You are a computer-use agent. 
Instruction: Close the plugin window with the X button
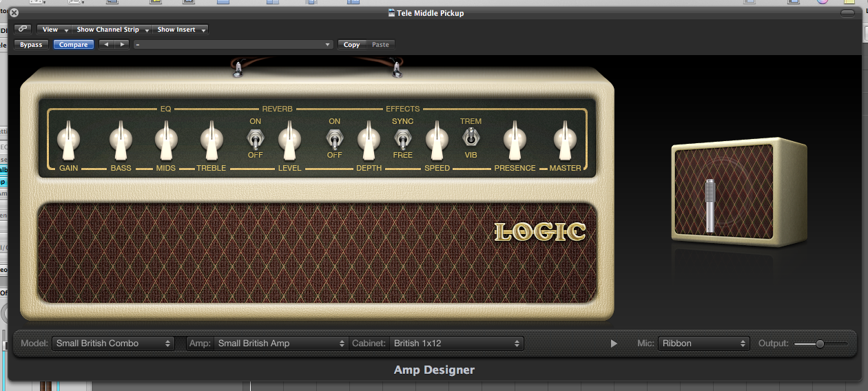tap(14, 12)
